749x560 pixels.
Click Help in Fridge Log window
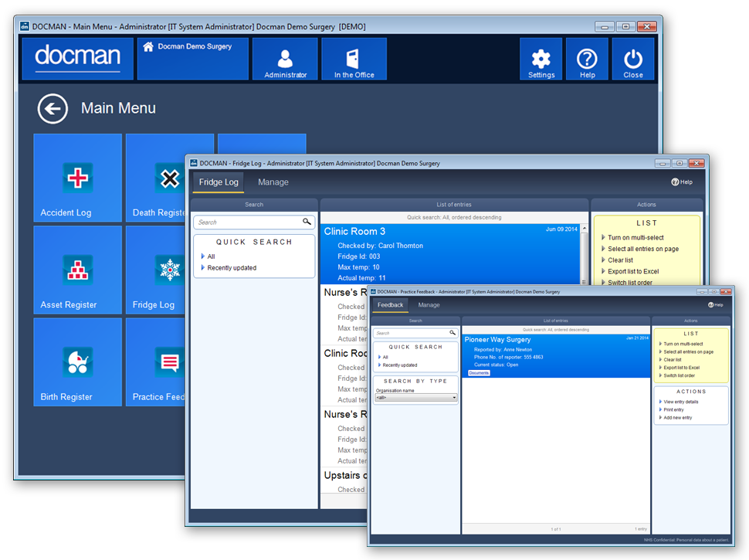682,182
